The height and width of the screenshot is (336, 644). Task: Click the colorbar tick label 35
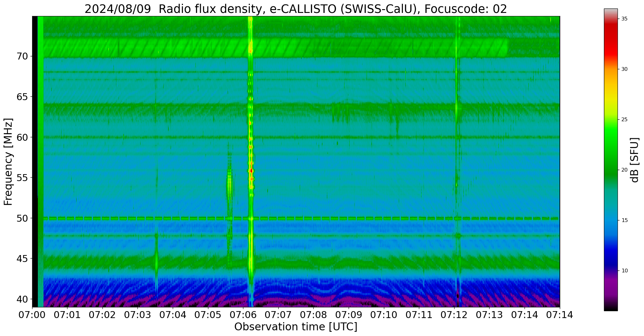point(624,19)
